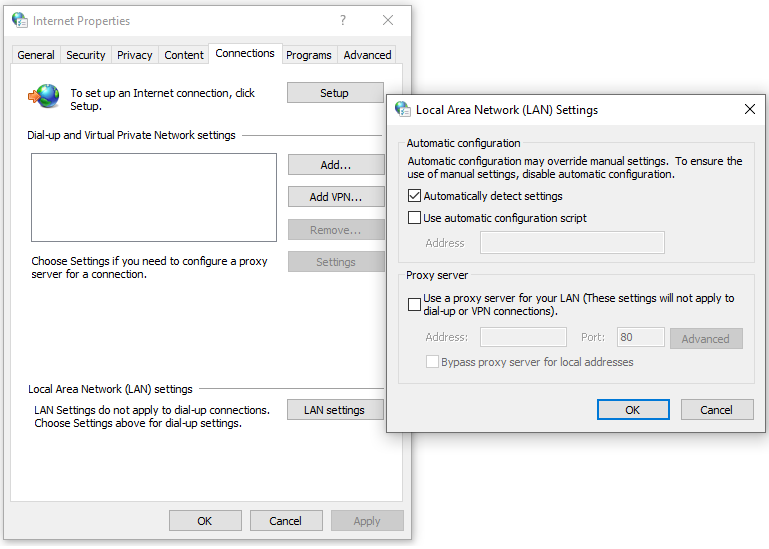This screenshot has width=769, height=549.
Task: Click the proxy server Address field
Action: coord(523,337)
